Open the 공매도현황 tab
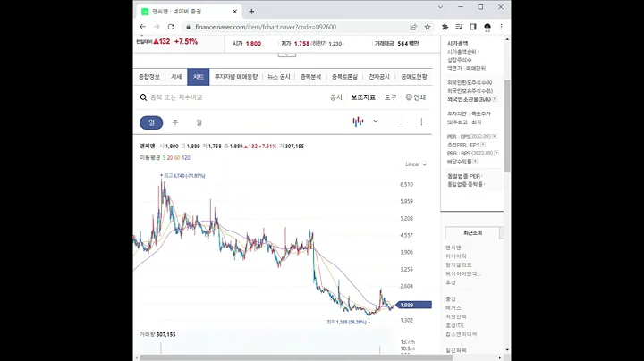Image resolution: width=644 pixels, height=361 pixels. click(x=414, y=77)
